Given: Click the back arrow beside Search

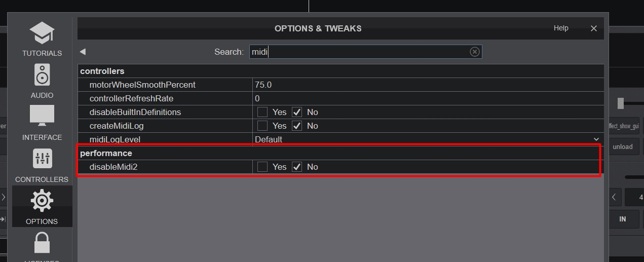Looking at the screenshot, I should point(83,52).
